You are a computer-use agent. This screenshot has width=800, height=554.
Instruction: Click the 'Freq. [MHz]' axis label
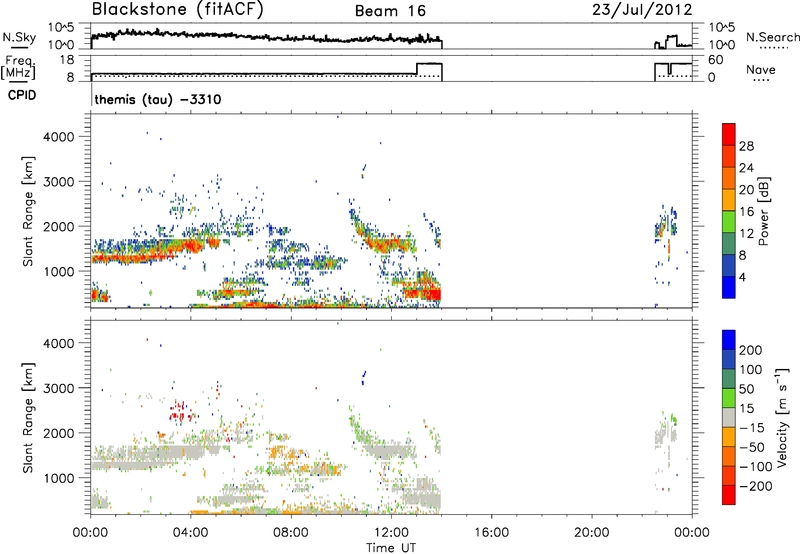[x=19, y=68]
